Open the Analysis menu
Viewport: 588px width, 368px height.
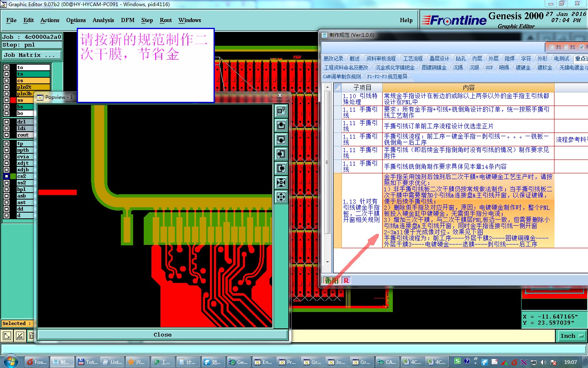pyautogui.click(x=103, y=20)
